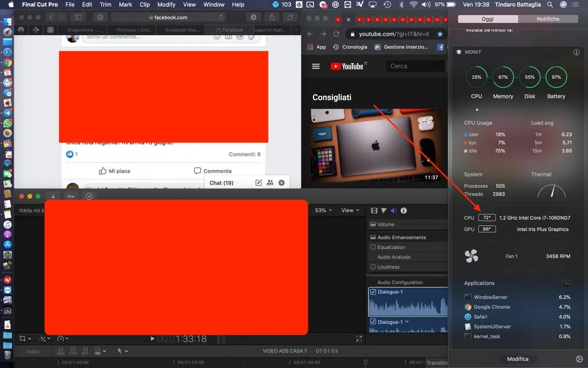Open the Wi-Fi status menu

coord(413,5)
